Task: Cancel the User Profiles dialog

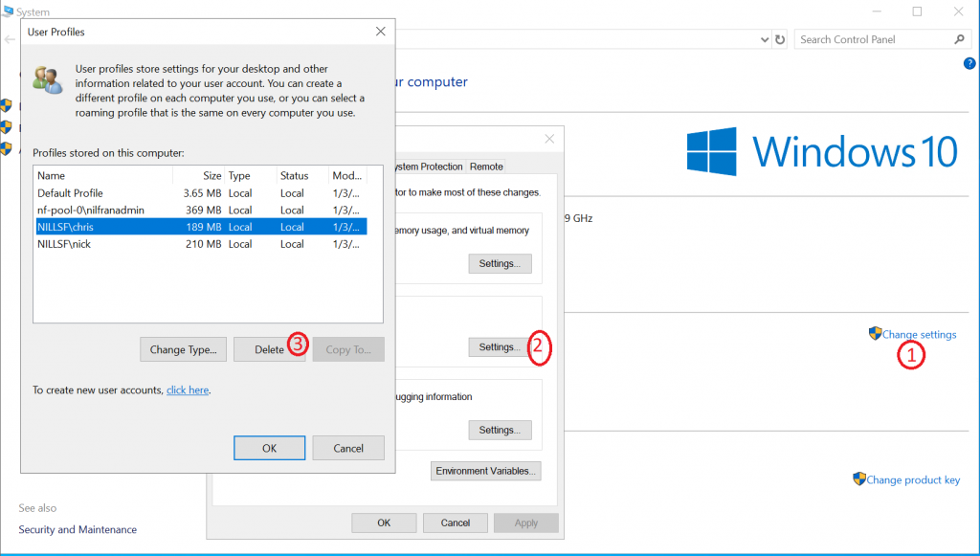Action: (348, 448)
